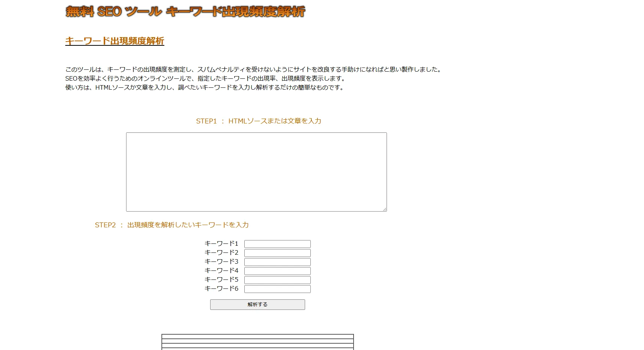
Task: Click the キーワード3 label
Action: point(221,261)
